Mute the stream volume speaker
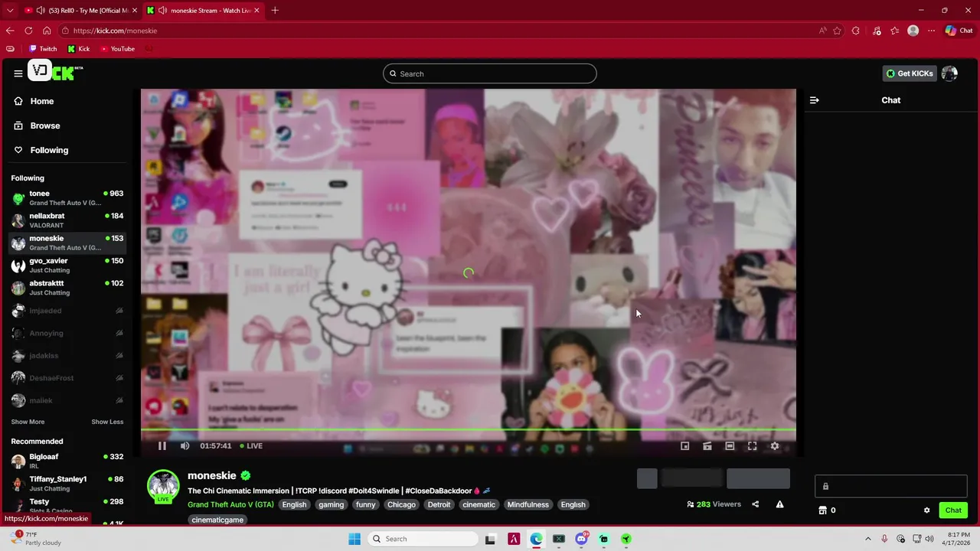 pyautogui.click(x=185, y=445)
